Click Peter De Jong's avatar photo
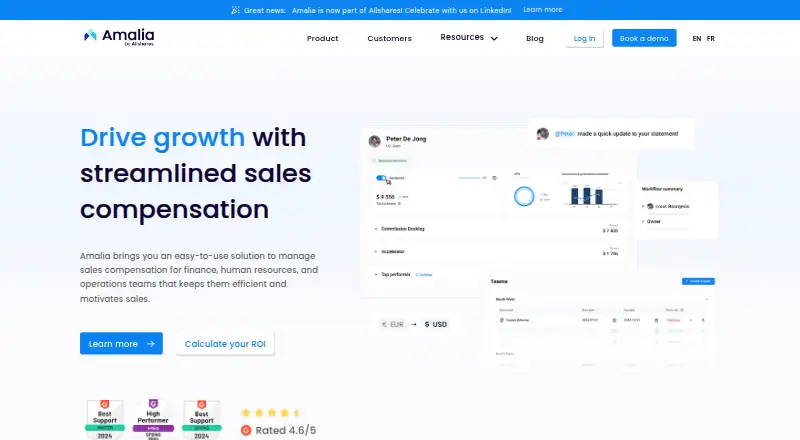800x440 pixels. pos(374,141)
